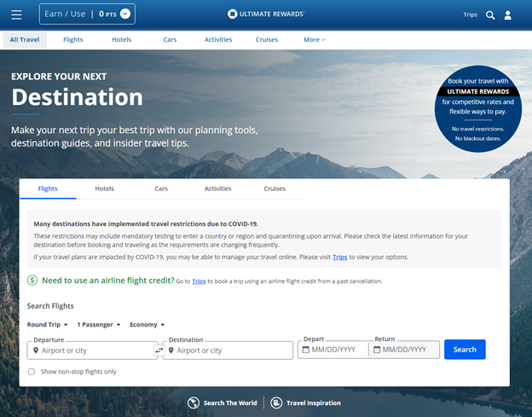Enable Show non-stop flights only
Viewport: 532px width, 417px height.
coord(32,372)
